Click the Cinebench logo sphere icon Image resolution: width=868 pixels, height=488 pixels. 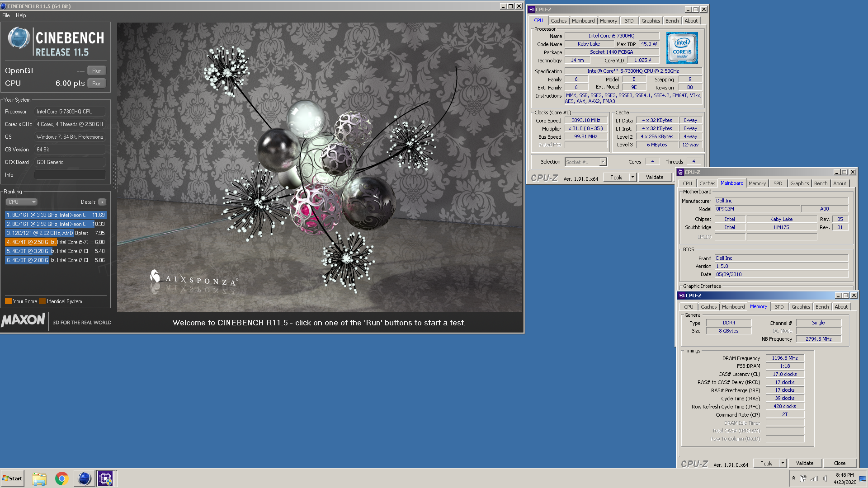click(19, 38)
